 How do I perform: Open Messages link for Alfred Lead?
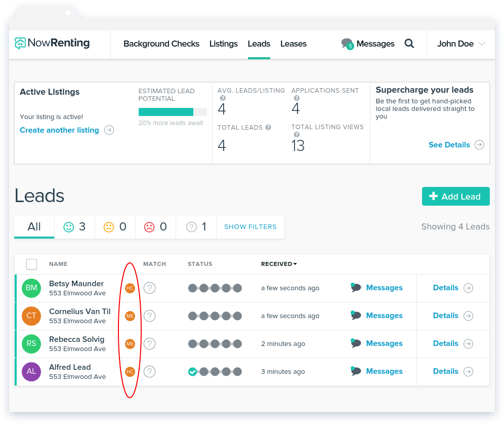pos(385,371)
